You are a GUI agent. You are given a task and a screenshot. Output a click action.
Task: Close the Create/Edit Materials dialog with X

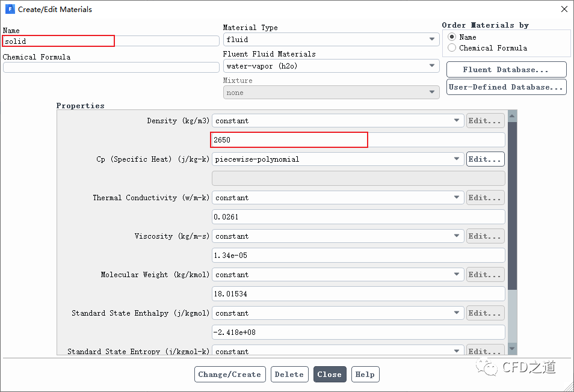pyautogui.click(x=564, y=10)
